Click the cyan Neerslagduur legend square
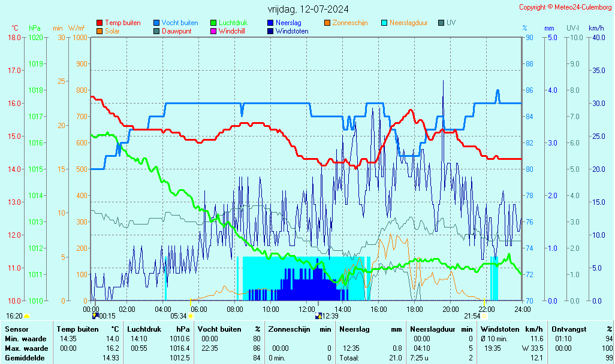The width and height of the screenshot is (615, 364). click(384, 23)
